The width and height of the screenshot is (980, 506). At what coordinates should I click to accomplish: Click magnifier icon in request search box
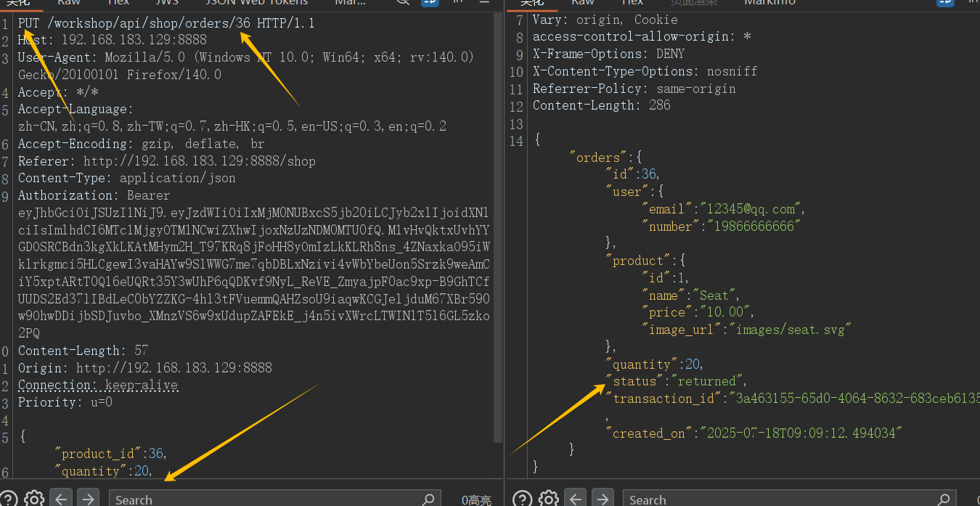[428, 499]
